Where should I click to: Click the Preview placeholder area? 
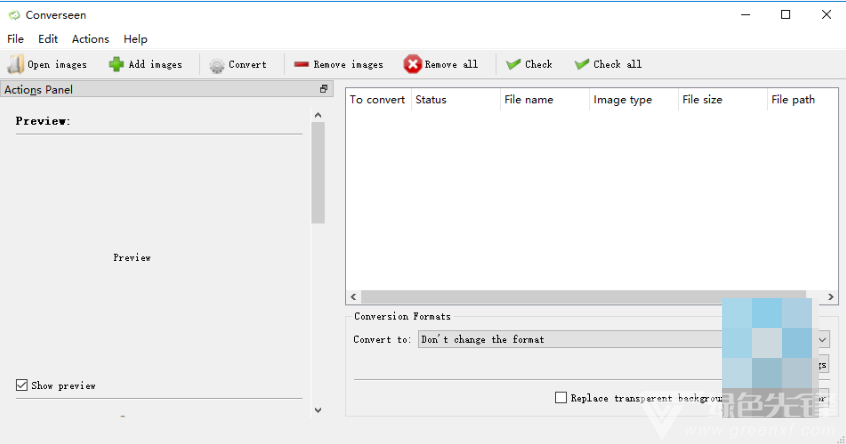coord(132,258)
